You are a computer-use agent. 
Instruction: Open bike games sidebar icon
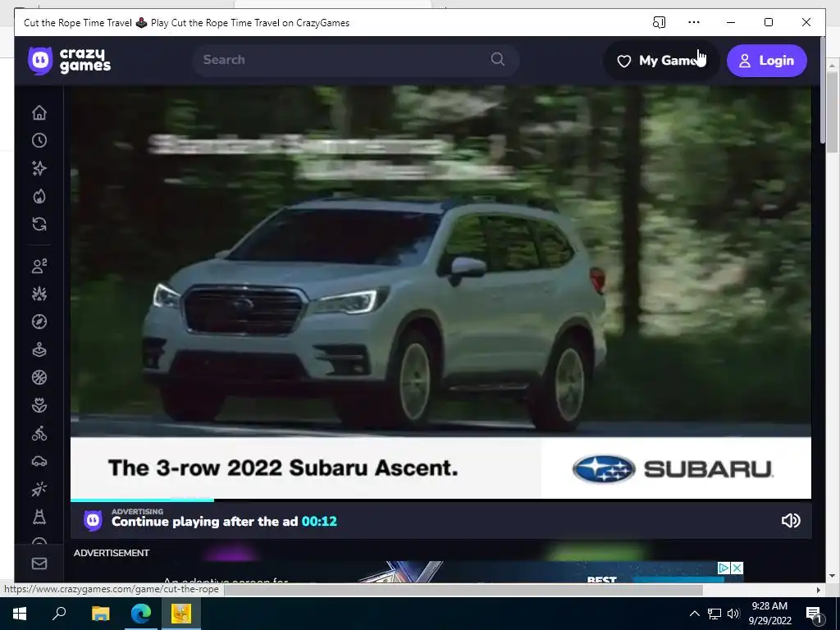(39, 433)
